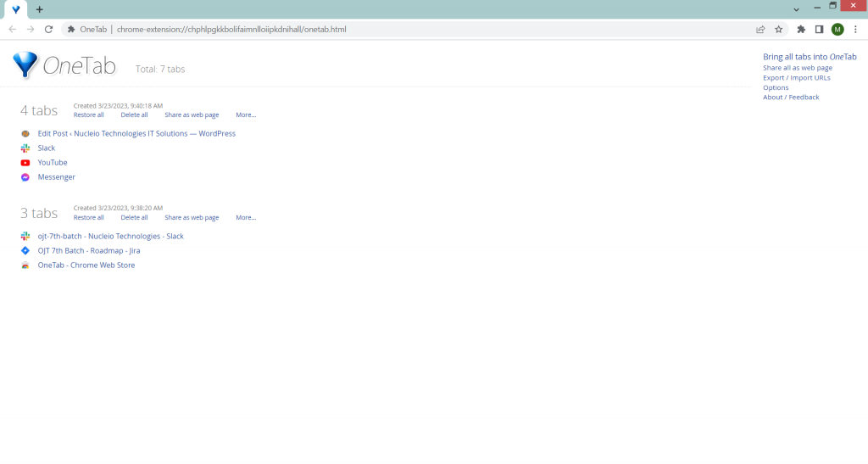The width and height of the screenshot is (868, 464).
Task: Click the OneTab funnel logo
Action: pyautogui.click(x=25, y=65)
